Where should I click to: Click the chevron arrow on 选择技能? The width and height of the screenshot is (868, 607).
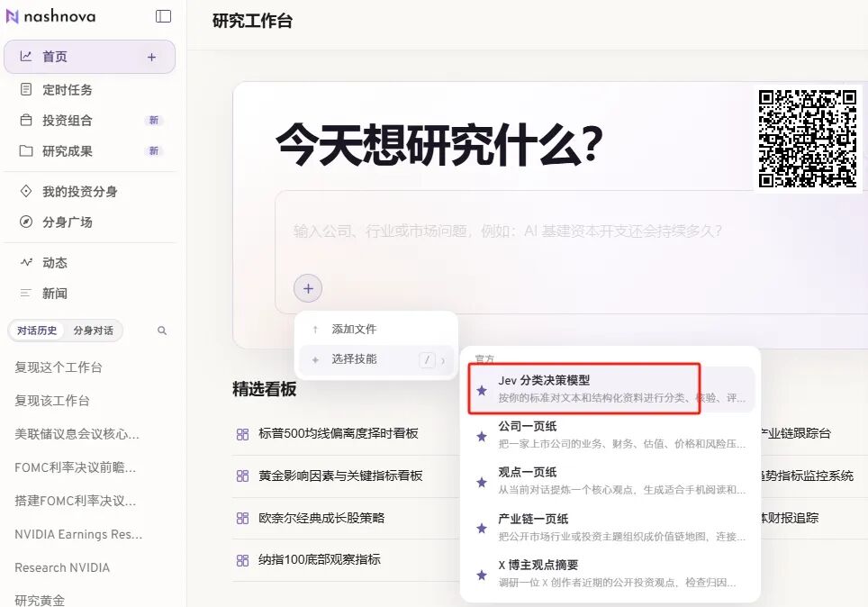tap(443, 360)
